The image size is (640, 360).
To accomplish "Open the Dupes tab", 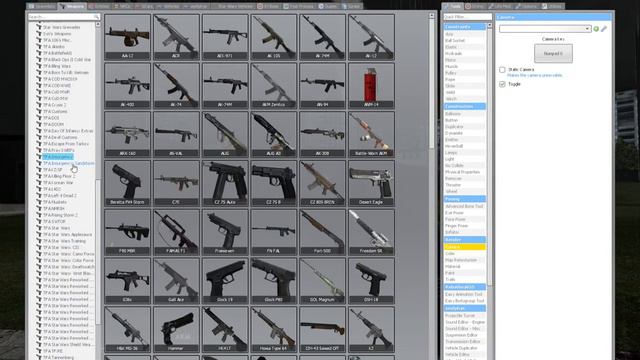I will (x=328, y=7).
